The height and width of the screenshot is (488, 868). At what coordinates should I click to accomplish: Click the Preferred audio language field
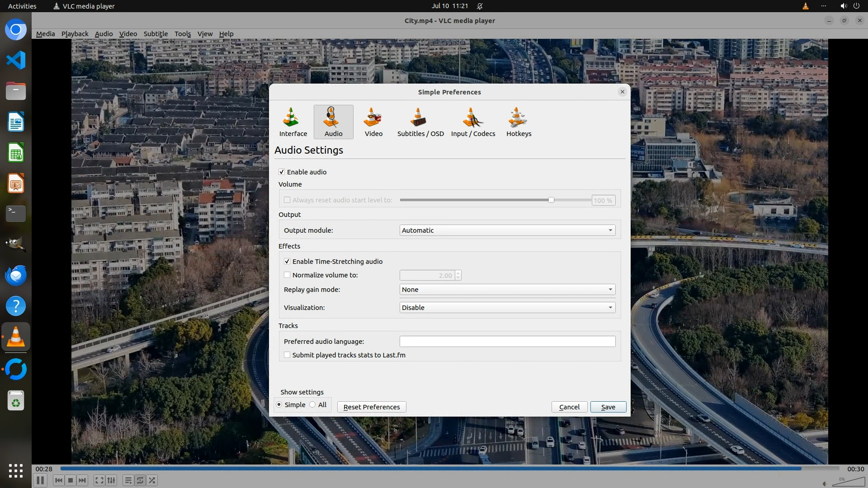(x=507, y=342)
